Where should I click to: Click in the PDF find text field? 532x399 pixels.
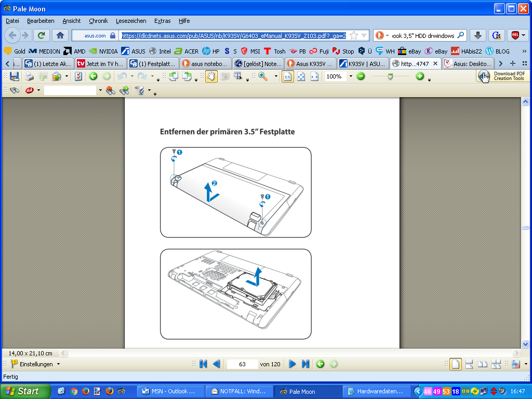pyautogui.click(x=70, y=90)
